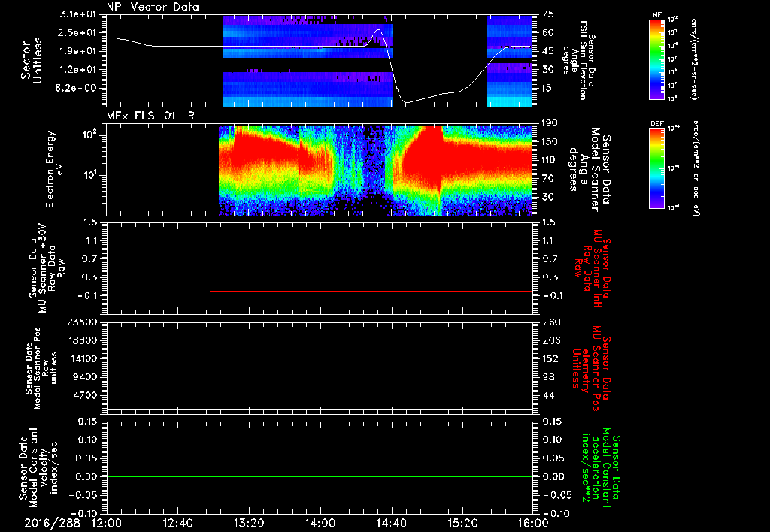Viewport: 770px width, 532px height.
Task: Click the 206 telemetry tick value
Action: click(550, 340)
